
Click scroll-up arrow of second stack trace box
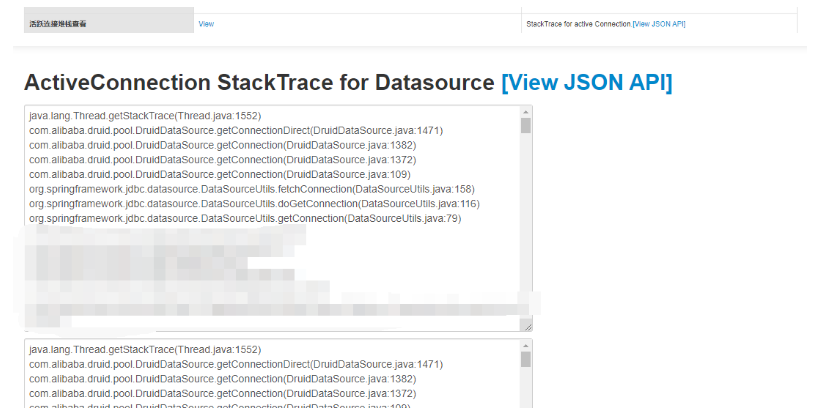coord(526,346)
